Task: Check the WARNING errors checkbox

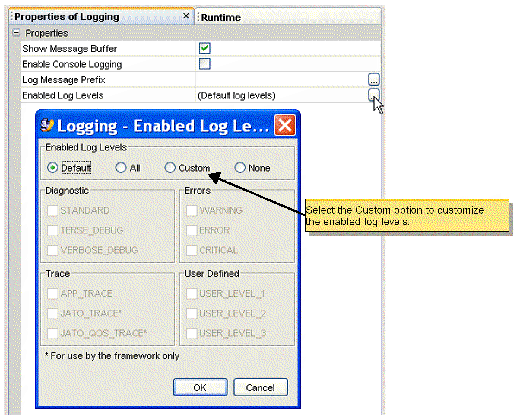Action: 192,210
